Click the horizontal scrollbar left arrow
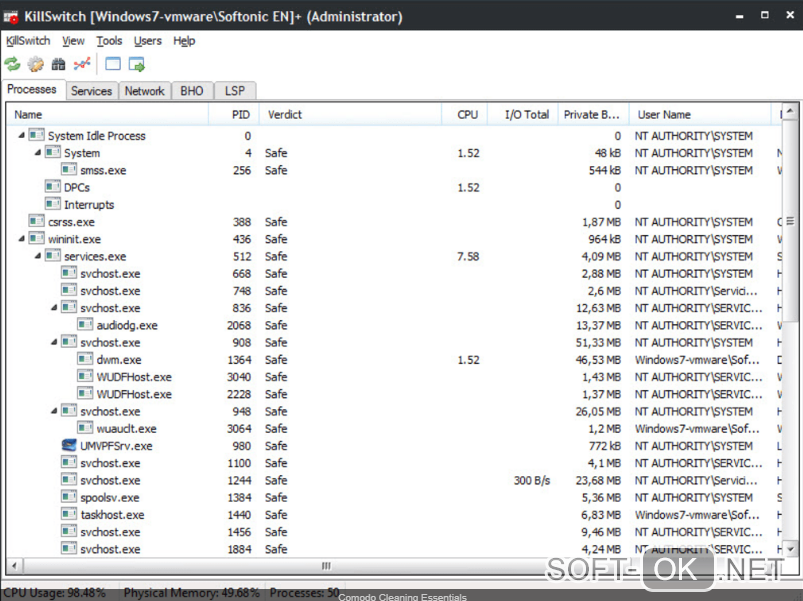 click(x=14, y=566)
